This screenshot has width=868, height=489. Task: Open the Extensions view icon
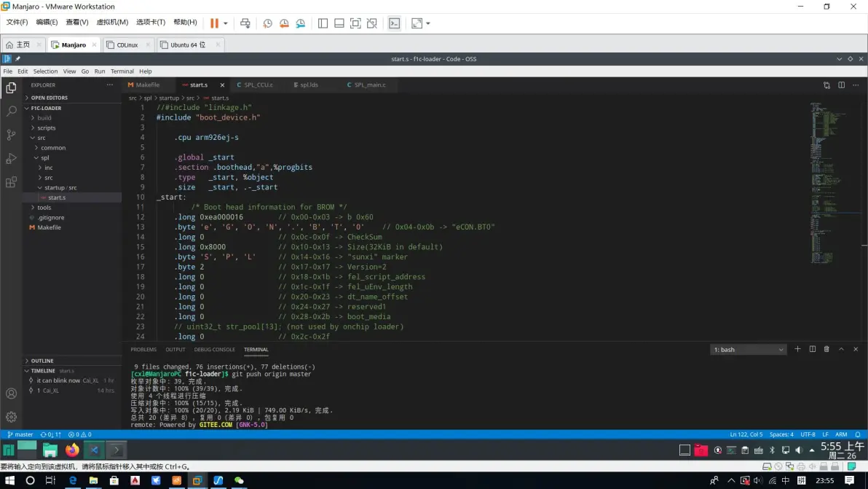(11, 182)
